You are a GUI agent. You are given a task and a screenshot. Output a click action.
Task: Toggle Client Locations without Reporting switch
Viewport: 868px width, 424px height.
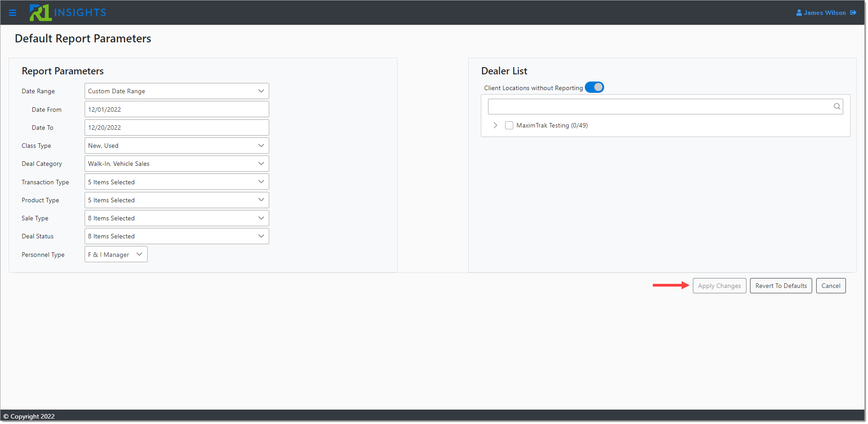tap(594, 87)
